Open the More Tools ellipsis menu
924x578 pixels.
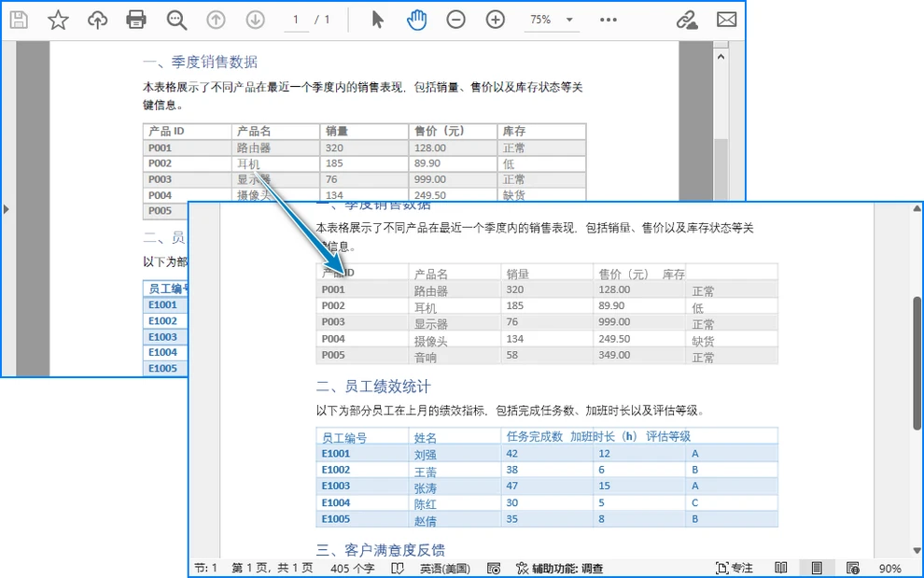pos(609,19)
